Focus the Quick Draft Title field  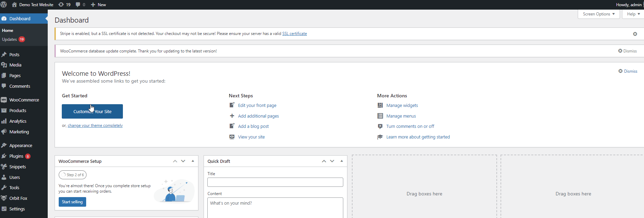point(275,182)
